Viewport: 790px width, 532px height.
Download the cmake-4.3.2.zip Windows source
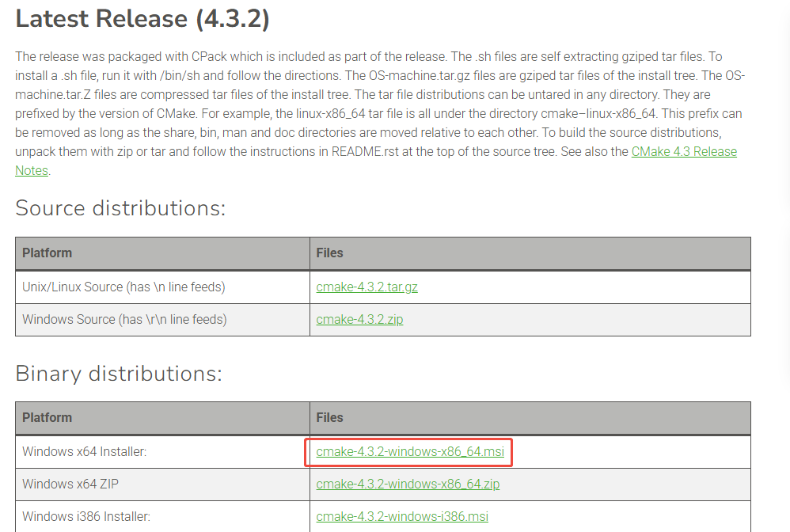coord(359,319)
